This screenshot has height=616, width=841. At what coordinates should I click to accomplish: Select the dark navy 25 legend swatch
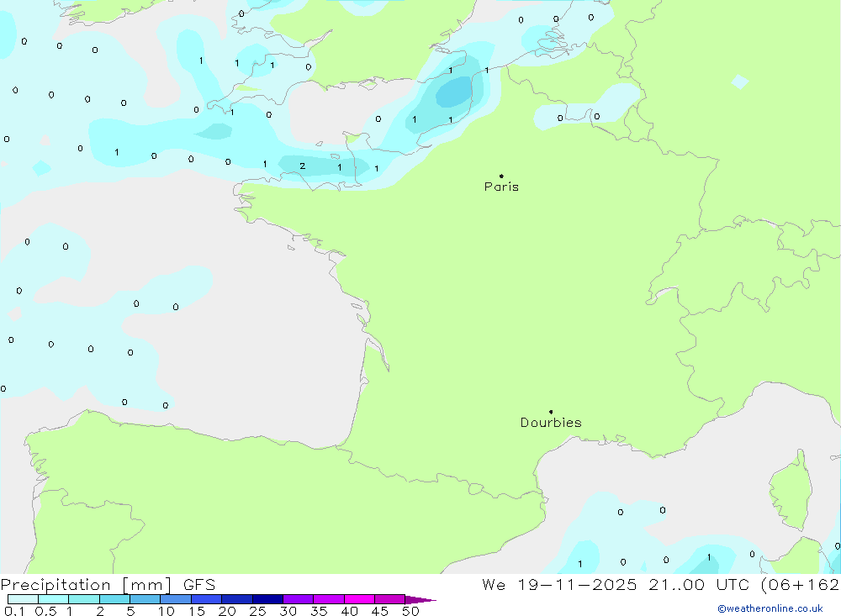[x=267, y=599]
